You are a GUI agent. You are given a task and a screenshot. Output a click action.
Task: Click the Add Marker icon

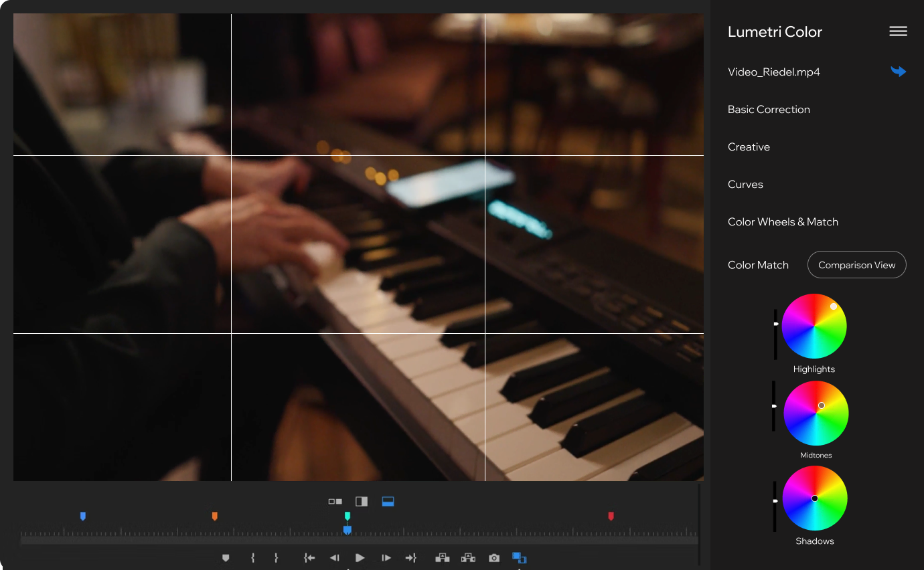(226, 558)
